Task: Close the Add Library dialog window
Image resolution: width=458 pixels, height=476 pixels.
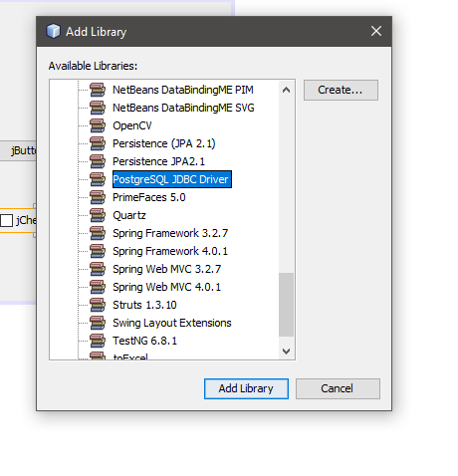Action: (x=376, y=31)
